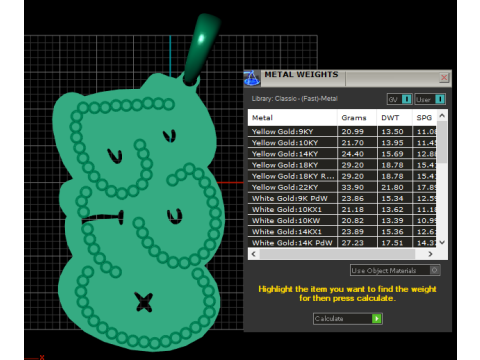Click the SPG column header
Image resolution: width=480 pixels, height=360 pixels.
pyautogui.click(x=424, y=118)
